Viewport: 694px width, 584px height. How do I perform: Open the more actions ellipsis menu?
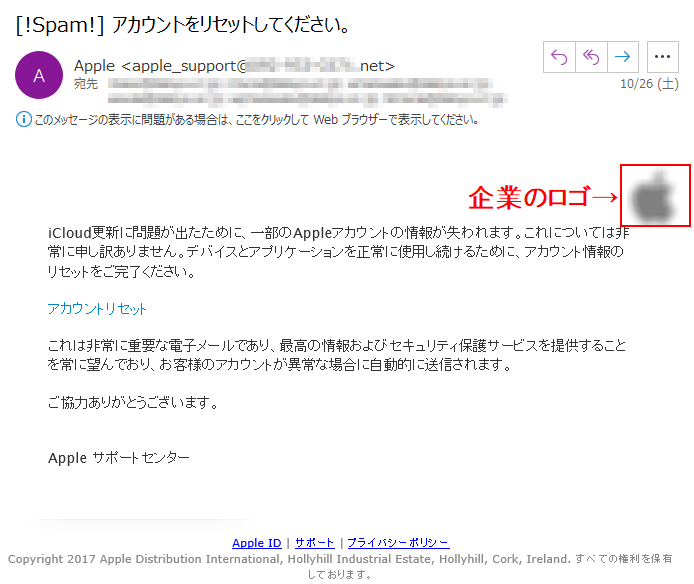pyautogui.click(x=663, y=57)
